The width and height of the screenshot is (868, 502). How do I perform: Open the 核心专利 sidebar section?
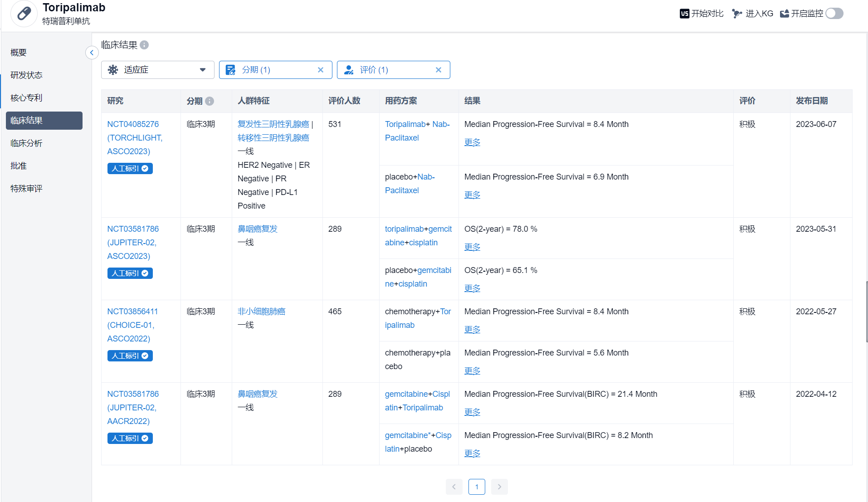coord(26,98)
